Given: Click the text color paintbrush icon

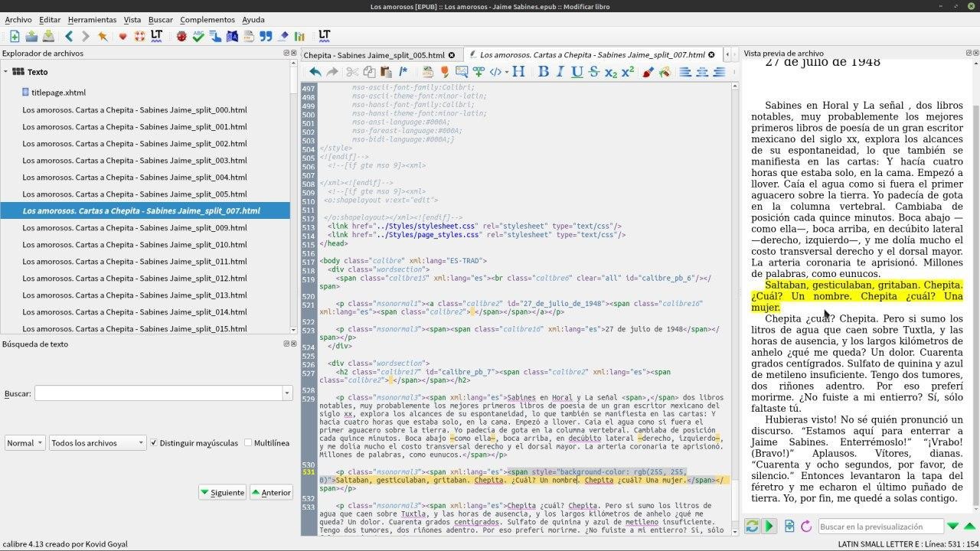Looking at the screenshot, I should pos(648,72).
